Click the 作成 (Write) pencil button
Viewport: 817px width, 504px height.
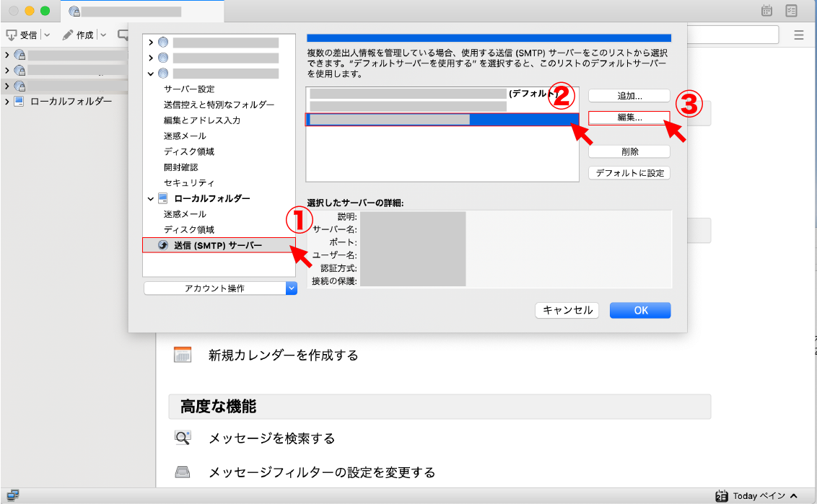[78, 35]
